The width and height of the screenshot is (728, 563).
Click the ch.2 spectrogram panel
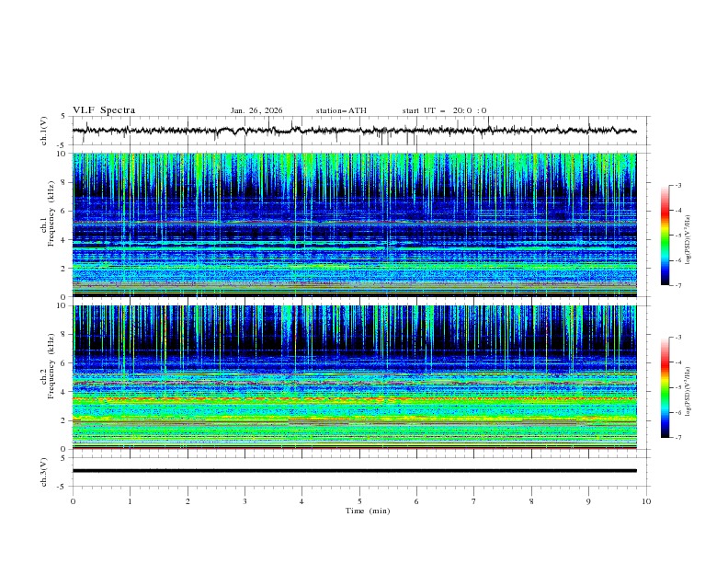(x=354, y=377)
